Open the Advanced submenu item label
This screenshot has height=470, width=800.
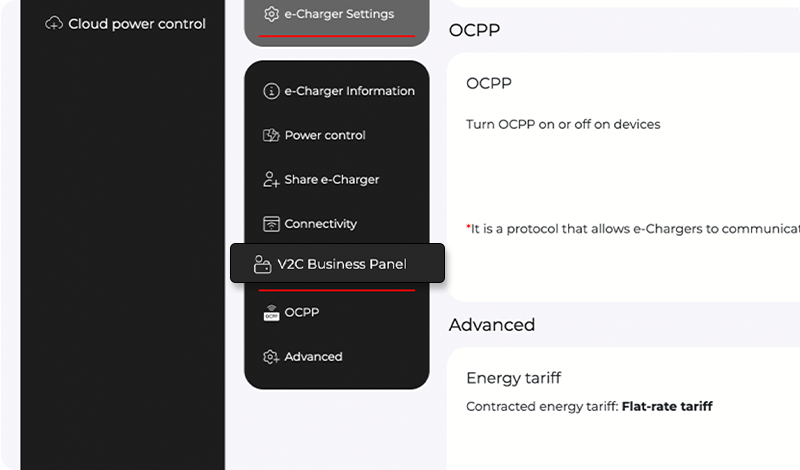pos(313,357)
